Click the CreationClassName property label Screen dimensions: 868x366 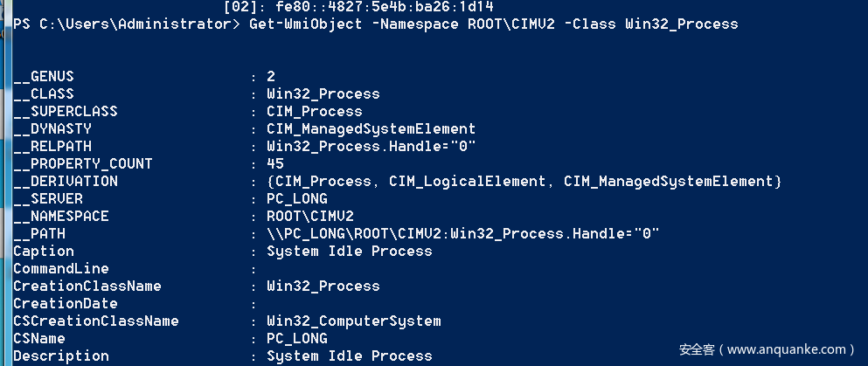(x=87, y=286)
